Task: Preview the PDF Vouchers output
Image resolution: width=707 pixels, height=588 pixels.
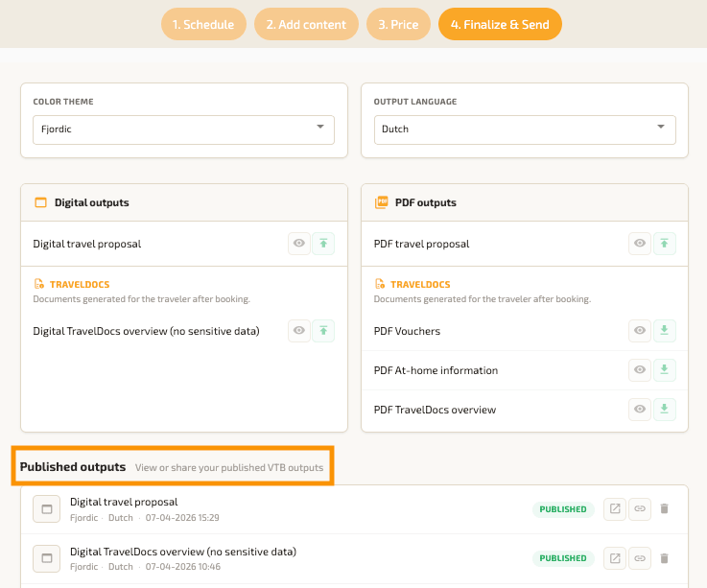Action: click(x=640, y=331)
